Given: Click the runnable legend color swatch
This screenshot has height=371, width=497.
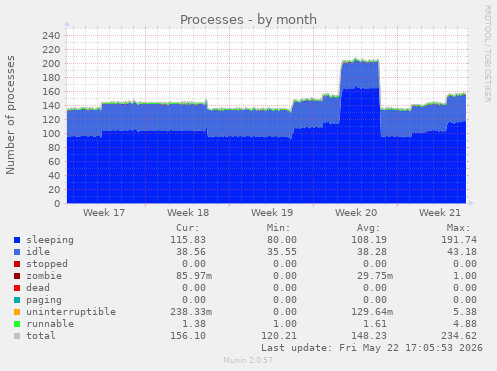Looking at the screenshot, I should pyautogui.click(x=17, y=324).
